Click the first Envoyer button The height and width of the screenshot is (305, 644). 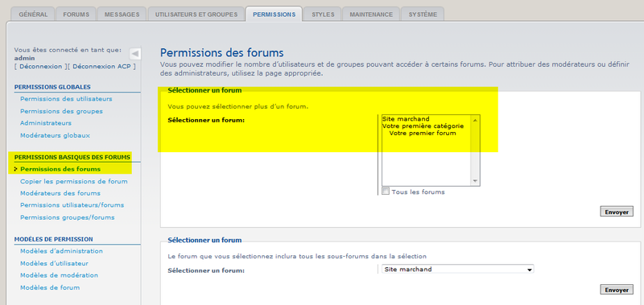tap(617, 212)
